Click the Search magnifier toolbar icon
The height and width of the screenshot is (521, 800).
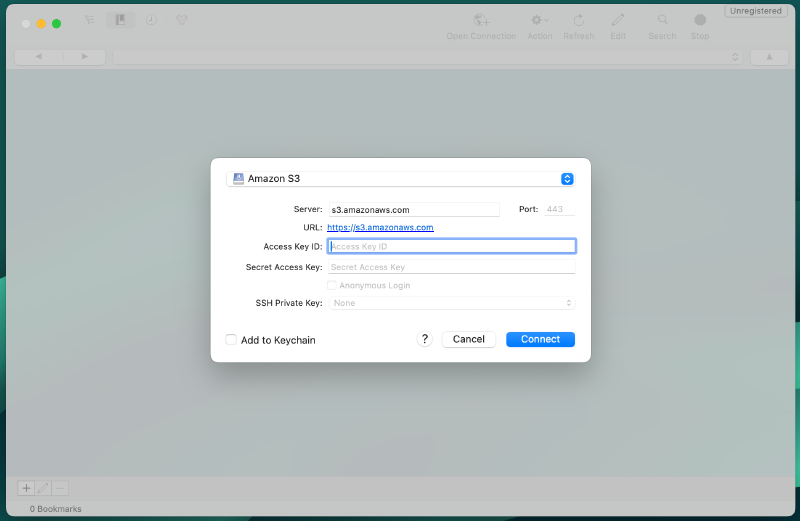662,21
